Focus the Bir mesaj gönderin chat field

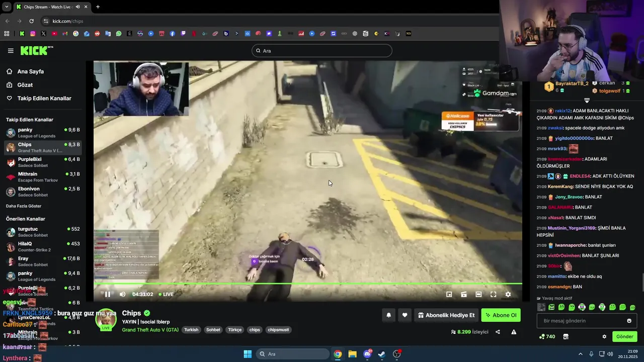click(587, 321)
